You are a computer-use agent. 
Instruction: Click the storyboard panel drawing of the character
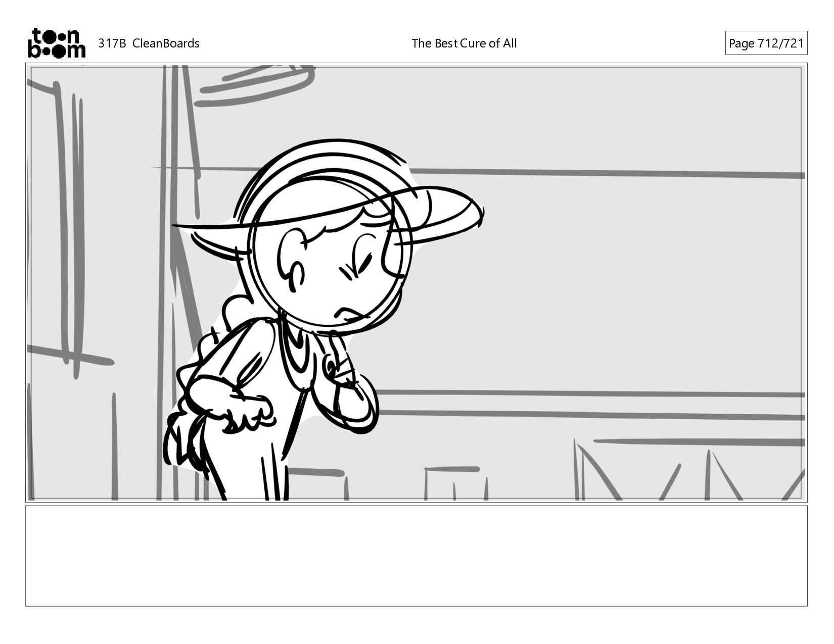(416, 283)
